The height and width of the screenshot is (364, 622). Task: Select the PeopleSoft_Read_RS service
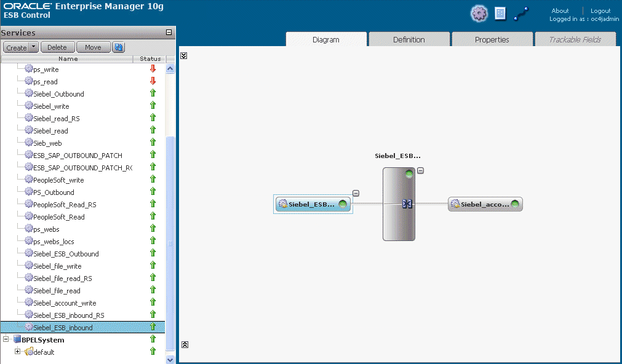coord(65,205)
